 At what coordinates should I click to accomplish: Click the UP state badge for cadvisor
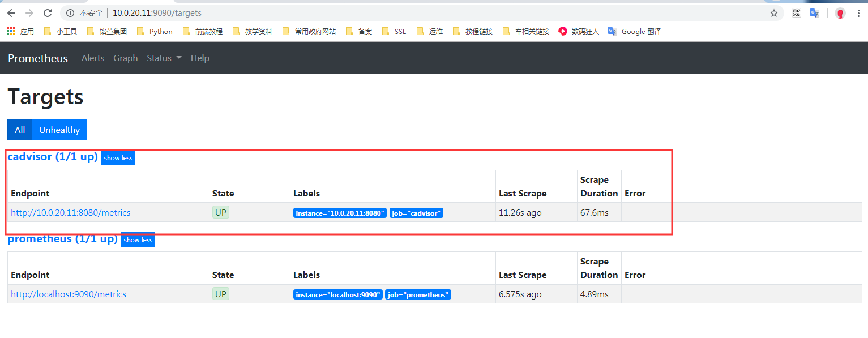tap(221, 213)
